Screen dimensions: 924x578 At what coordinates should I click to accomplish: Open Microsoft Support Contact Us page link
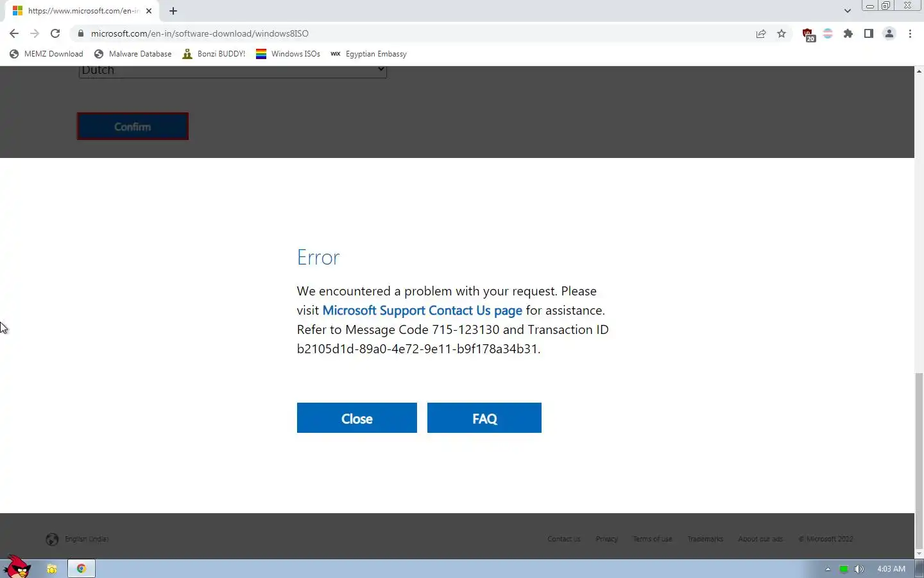click(x=422, y=311)
